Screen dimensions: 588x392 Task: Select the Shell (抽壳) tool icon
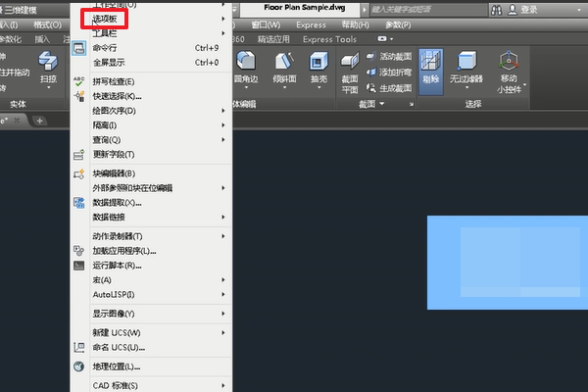318,61
